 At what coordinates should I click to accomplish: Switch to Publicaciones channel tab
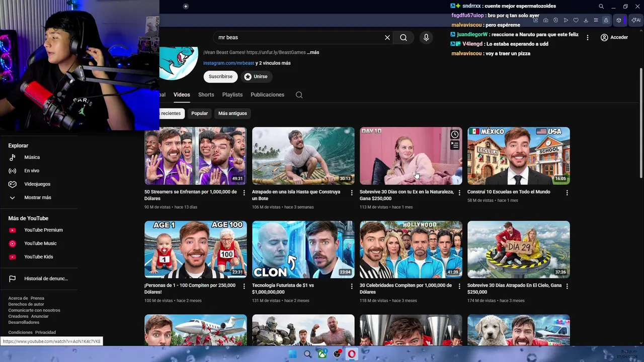(x=267, y=95)
